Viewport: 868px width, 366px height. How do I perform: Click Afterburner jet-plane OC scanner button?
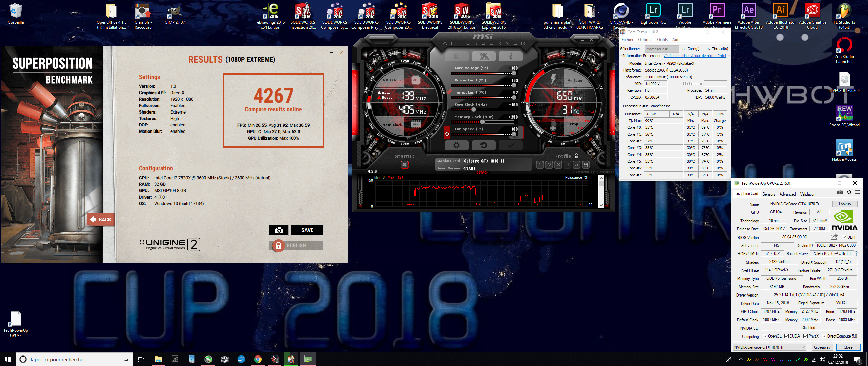tap(484, 56)
